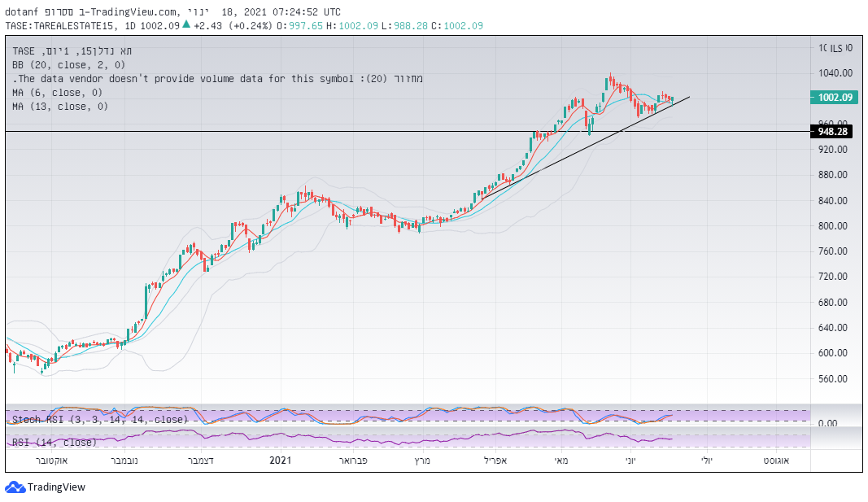Click the 2021 label on time axis

pyautogui.click(x=280, y=461)
